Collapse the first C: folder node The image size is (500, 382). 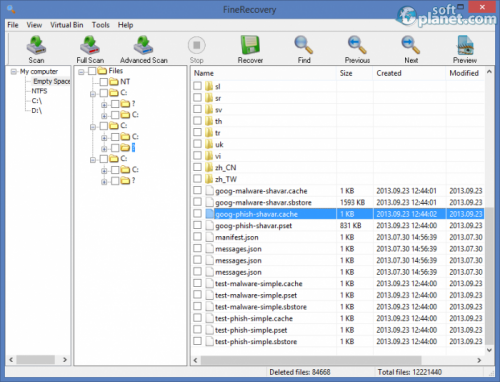93,94
